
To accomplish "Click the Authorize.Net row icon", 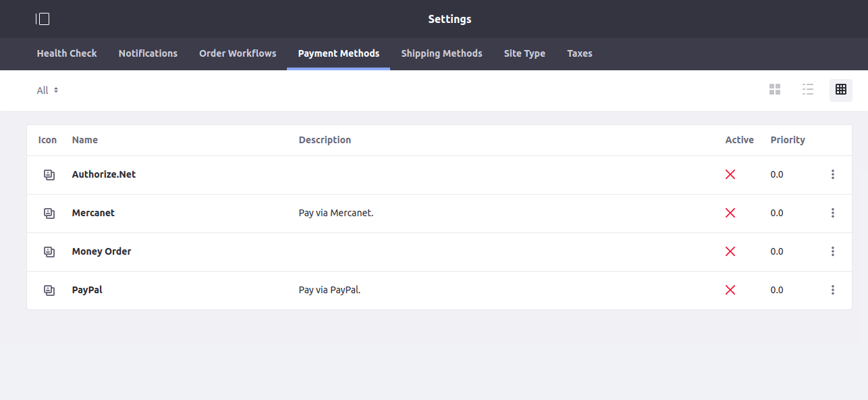I will (x=49, y=174).
